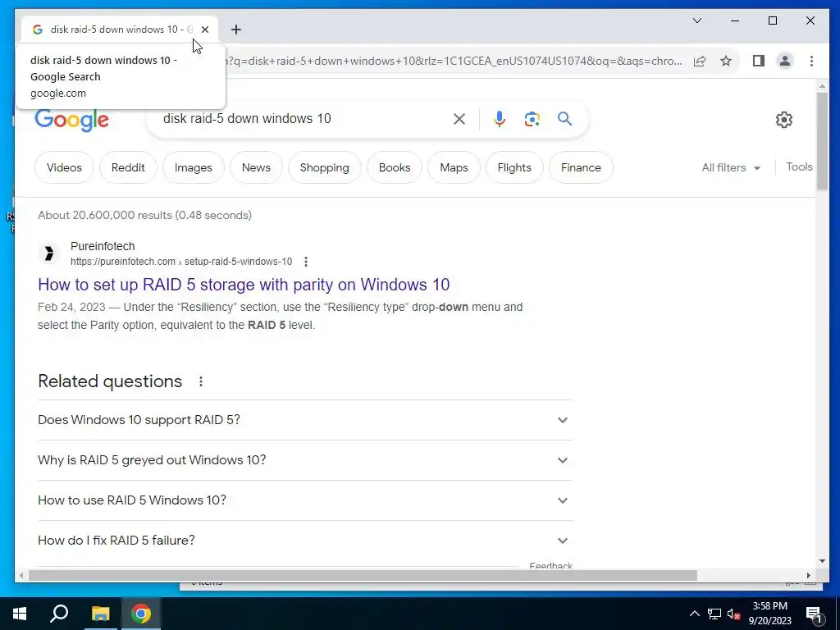840x630 pixels.
Task: Minimize the Chrome window
Action: pyautogui.click(x=735, y=21)
